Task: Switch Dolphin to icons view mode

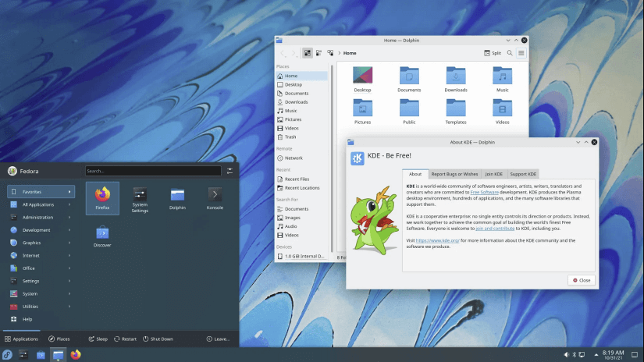Action: tap(308, 53)
